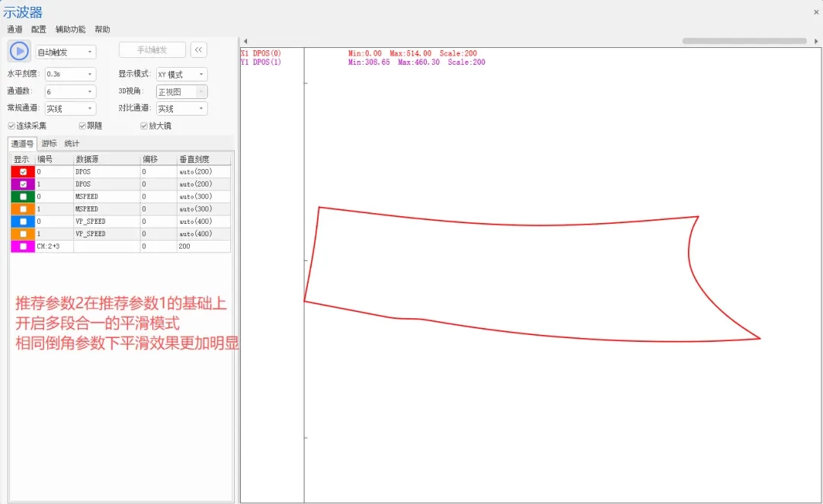
Task: Open the 帮助 menu
Action: click(102, 30)
